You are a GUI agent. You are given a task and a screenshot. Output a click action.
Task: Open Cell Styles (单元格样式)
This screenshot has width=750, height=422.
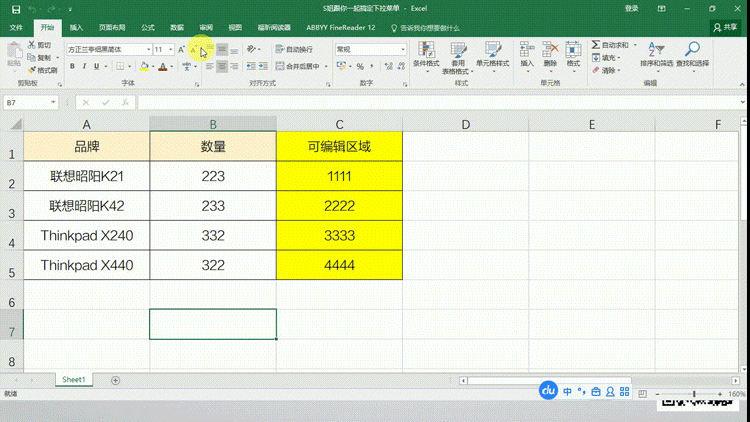(x=492, y=56)
